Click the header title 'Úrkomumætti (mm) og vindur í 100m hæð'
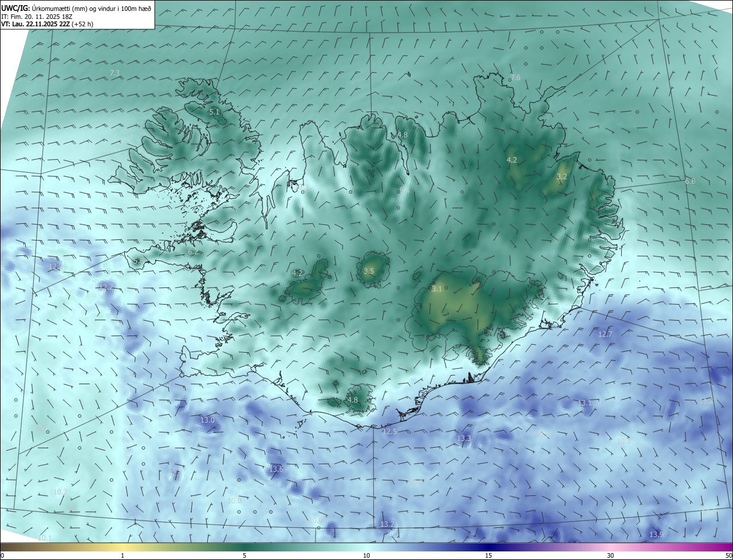733x560 pixels. coord(91,8)
